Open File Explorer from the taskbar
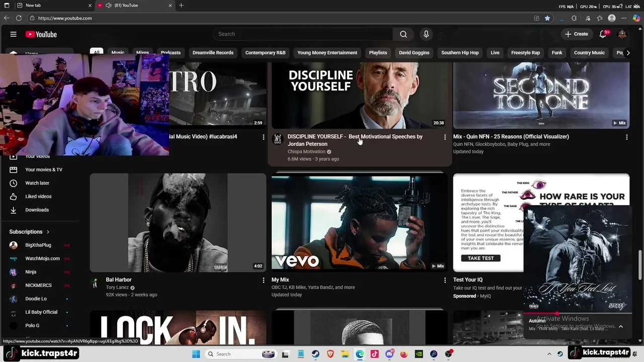The width and height of the screenshot is (644, 362). point(345,354)
